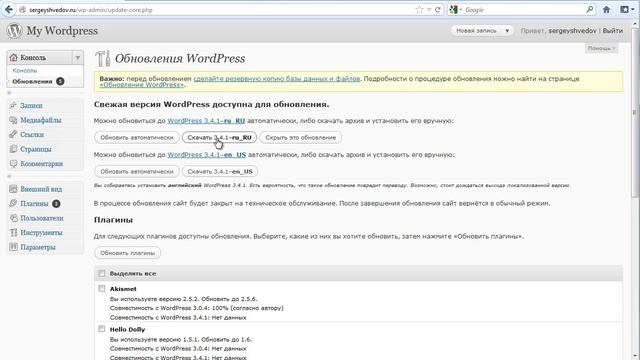Check the Выделить все checkbox
This screenshot has height=360, width=640.
pos(102,273)
